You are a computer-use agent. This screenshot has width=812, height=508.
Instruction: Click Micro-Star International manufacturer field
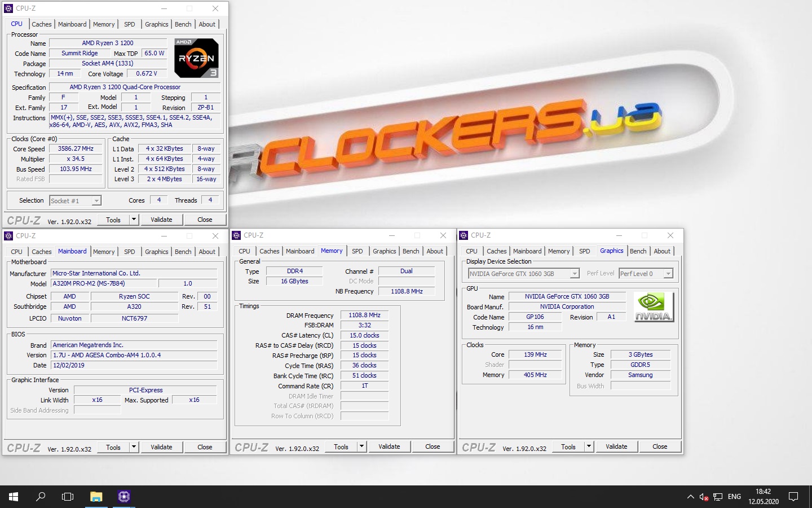(134, 273)
